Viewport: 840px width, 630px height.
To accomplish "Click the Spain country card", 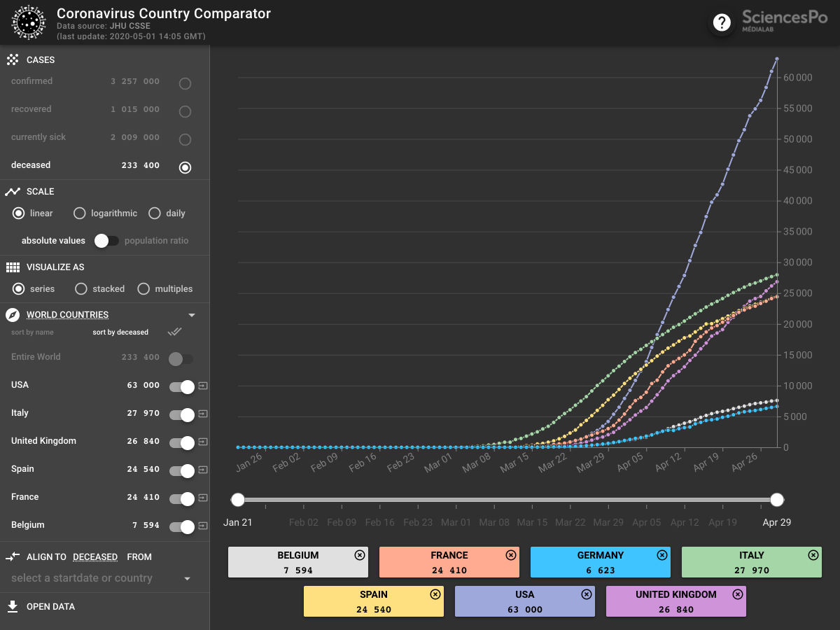I will tap(373, 601).
